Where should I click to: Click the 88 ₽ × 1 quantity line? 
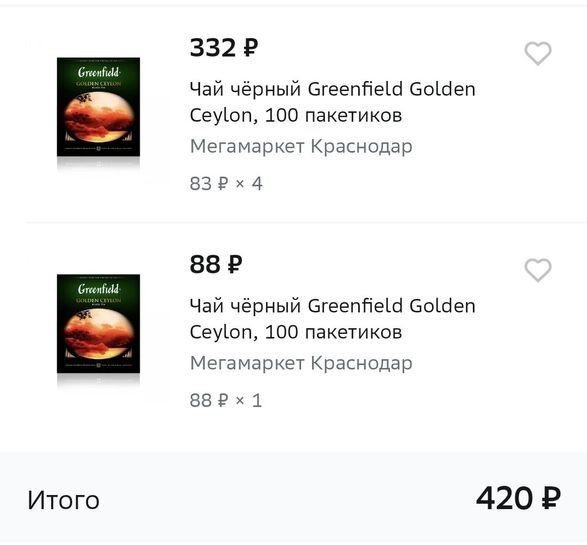click(226, 401)
